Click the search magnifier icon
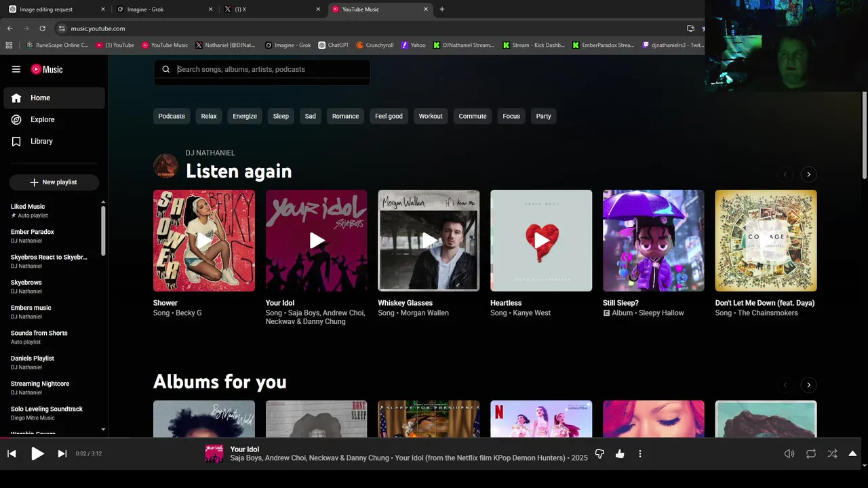 click(x=165, y=69)
